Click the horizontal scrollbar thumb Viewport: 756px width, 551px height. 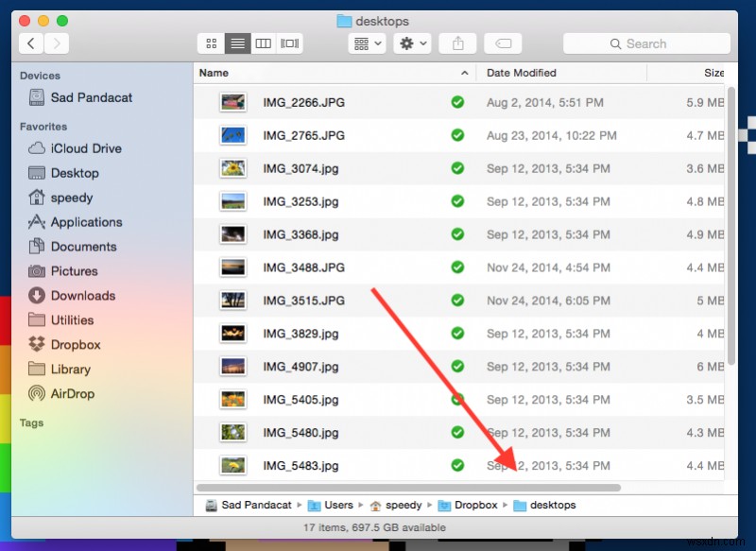pos(408,488)
